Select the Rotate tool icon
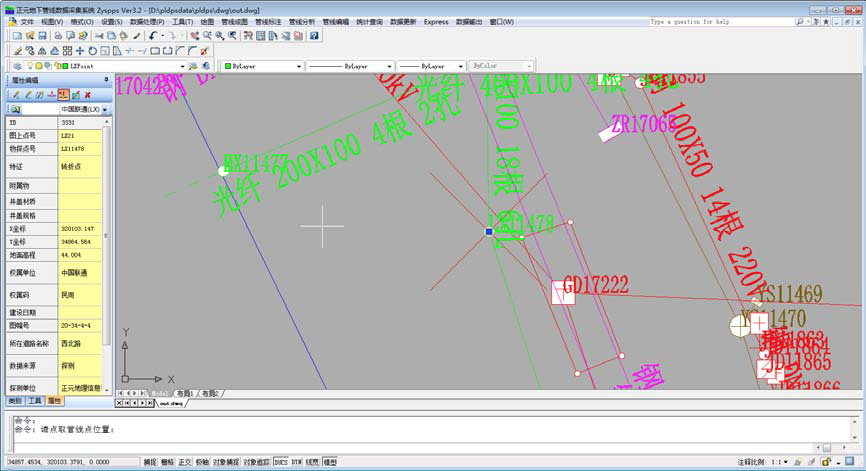The width and height of the screenshot is (866, 471). click(93, 50)
